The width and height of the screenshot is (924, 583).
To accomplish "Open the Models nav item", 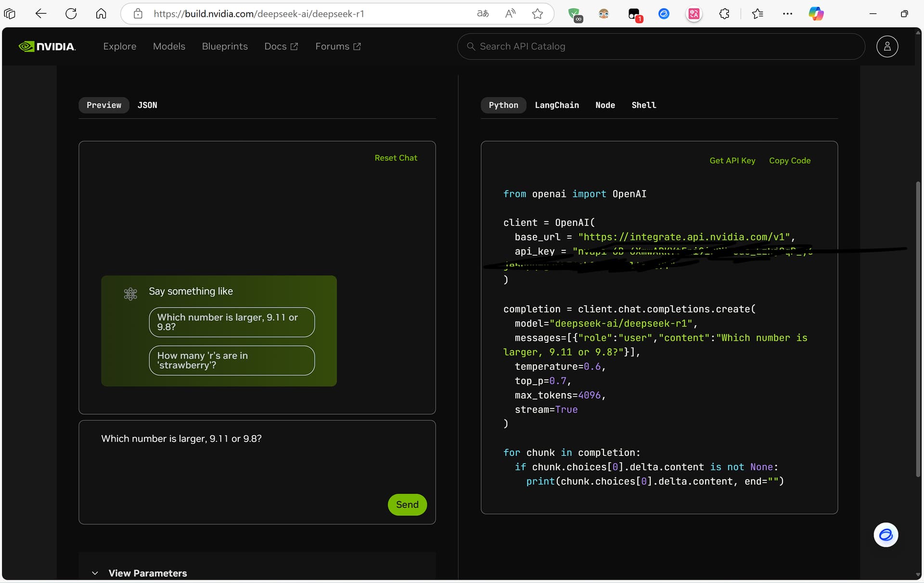I will coord(169,46).
